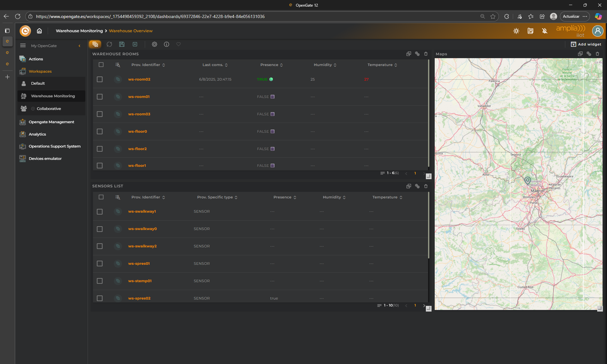Click the dashboard refresh icon
Screen dimensions: 607x364
tap(109, 44)
